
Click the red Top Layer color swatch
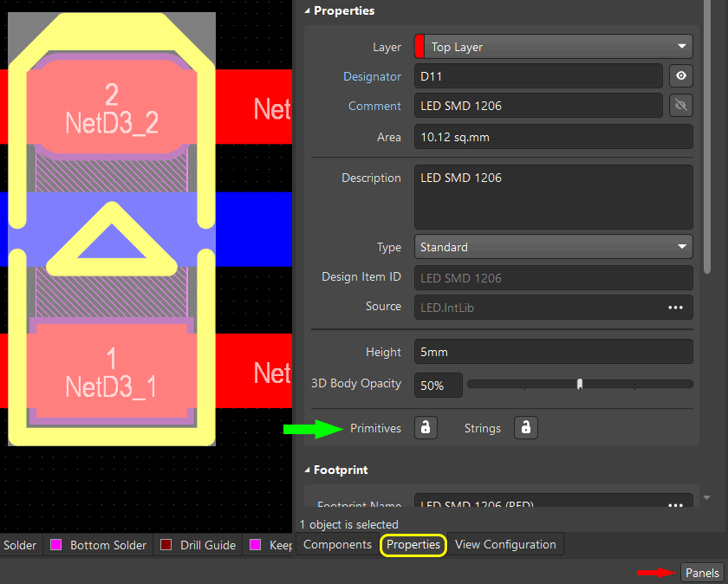coord(420,47)
